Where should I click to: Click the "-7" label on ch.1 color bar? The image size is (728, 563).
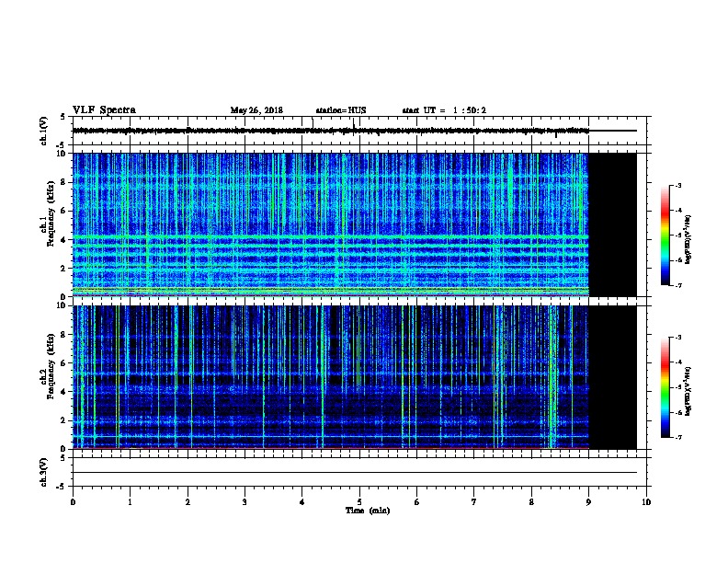click(x=677, y=285)
